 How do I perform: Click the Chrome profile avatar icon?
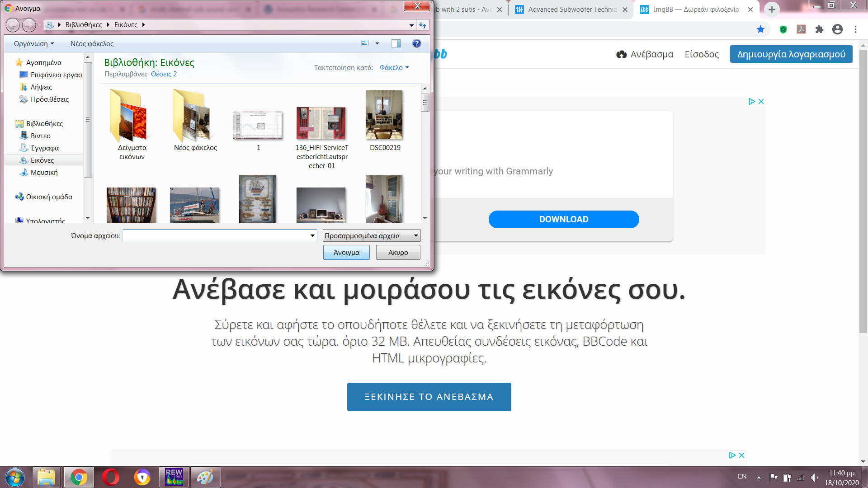click(837, 29)
